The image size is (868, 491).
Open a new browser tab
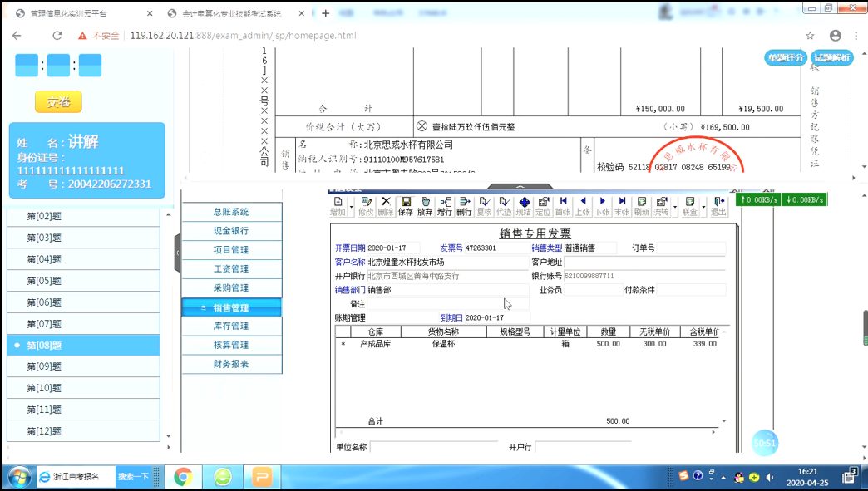point(326,13)
